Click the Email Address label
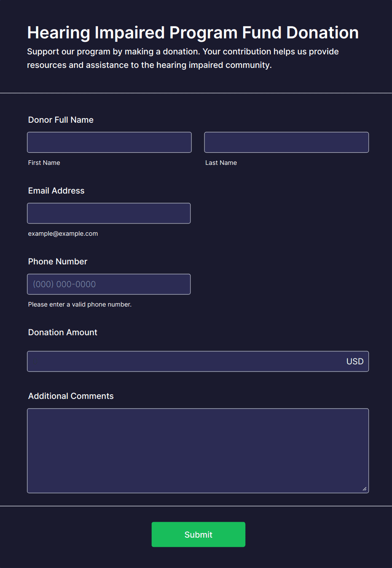The image size is (392, 568). point(56,191)
